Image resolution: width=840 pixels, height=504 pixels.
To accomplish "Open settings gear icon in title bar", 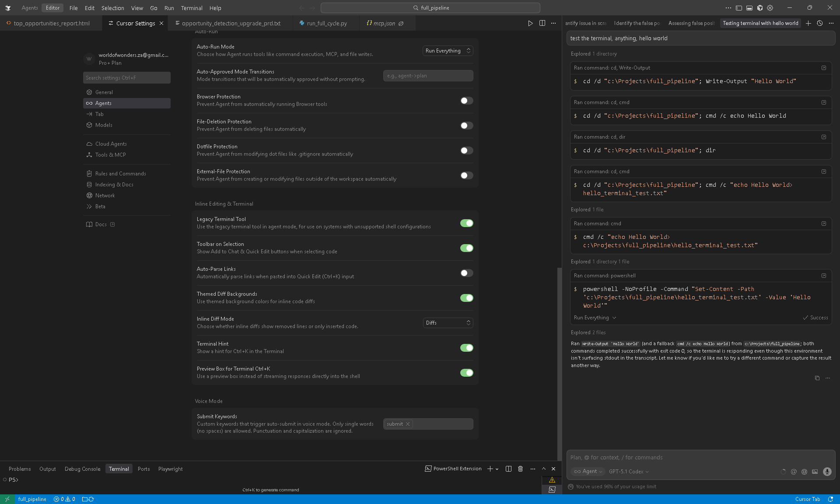I will coord(770,8).
